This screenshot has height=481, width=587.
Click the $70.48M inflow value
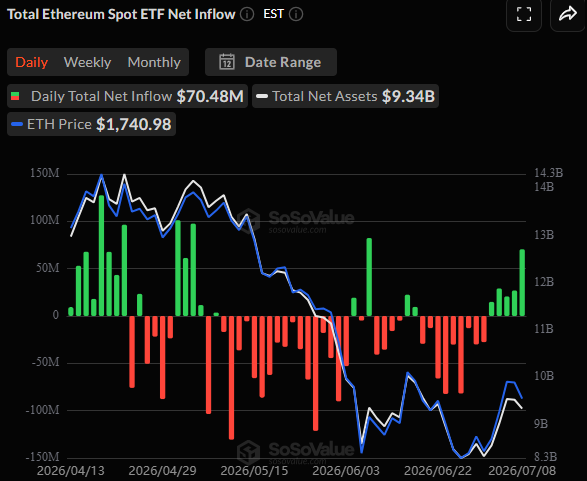(x=210, y=96)
